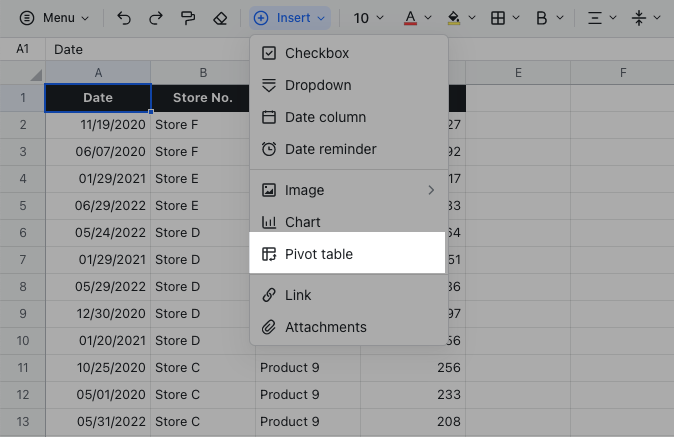The width and height of the screenshot is (674, 437).
Task: Collapse the Insert dropdown button
Action: pyautogui.click(x=289, y=18)
